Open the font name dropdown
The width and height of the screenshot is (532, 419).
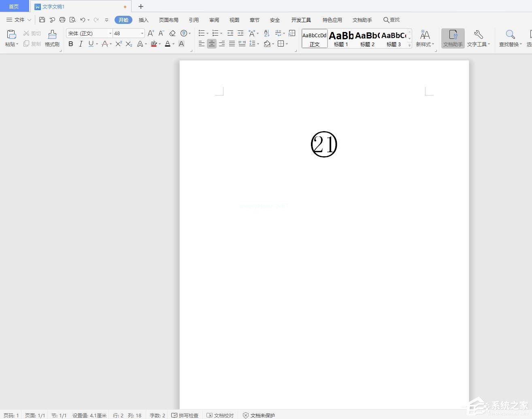click(110, 33)
